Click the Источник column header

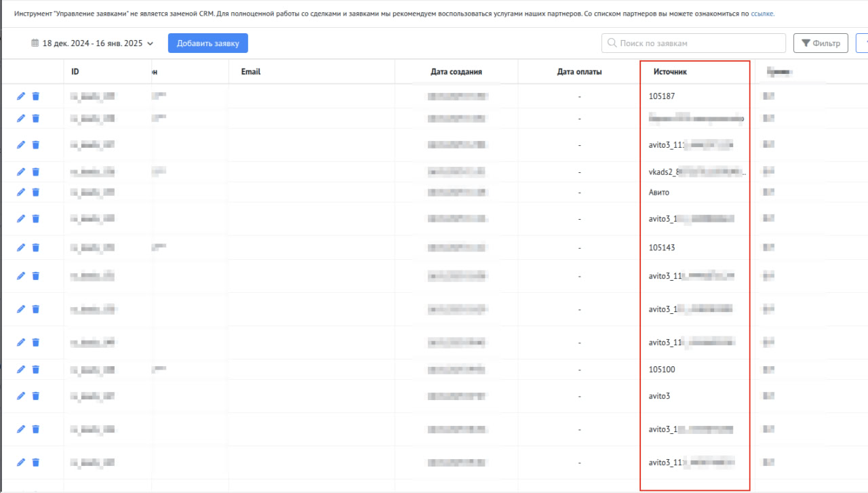671,72
